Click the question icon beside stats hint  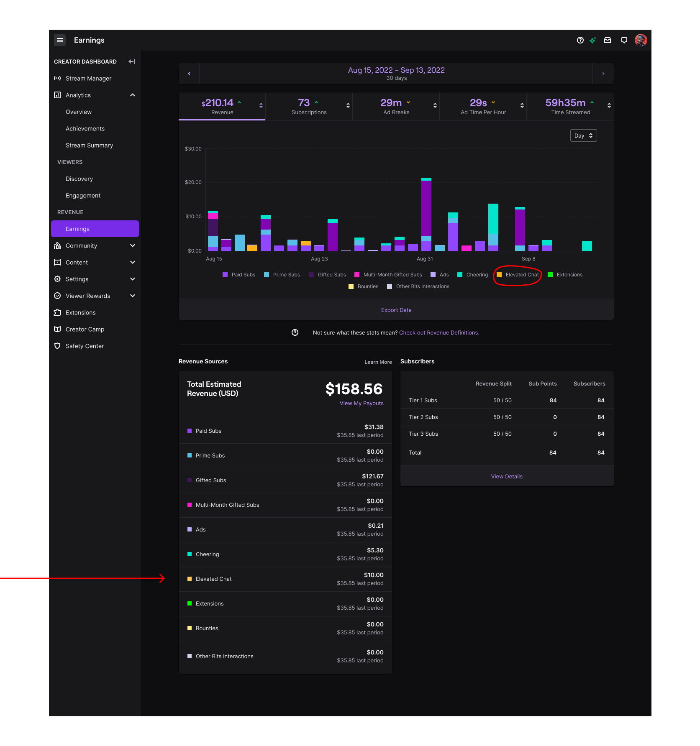coord(295,332)
